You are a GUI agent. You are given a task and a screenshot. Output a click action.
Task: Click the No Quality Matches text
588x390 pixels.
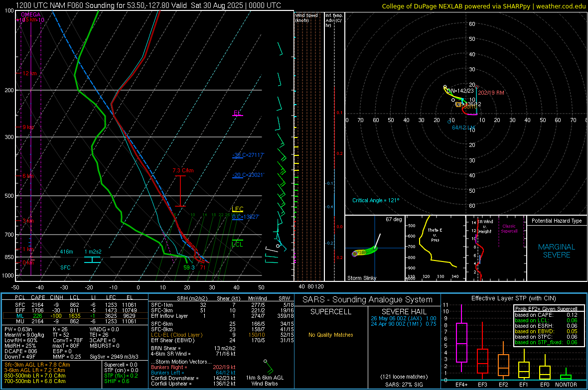pos(331,335)
